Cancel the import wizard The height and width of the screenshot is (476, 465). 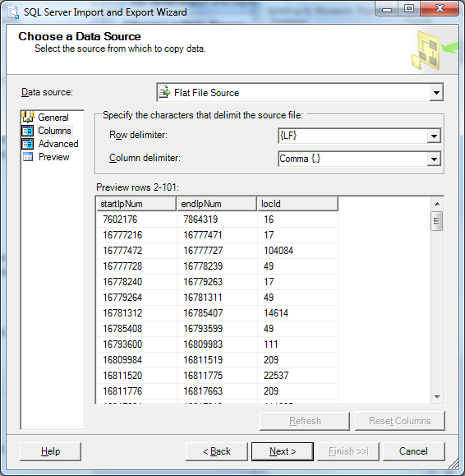pos(414,451)
